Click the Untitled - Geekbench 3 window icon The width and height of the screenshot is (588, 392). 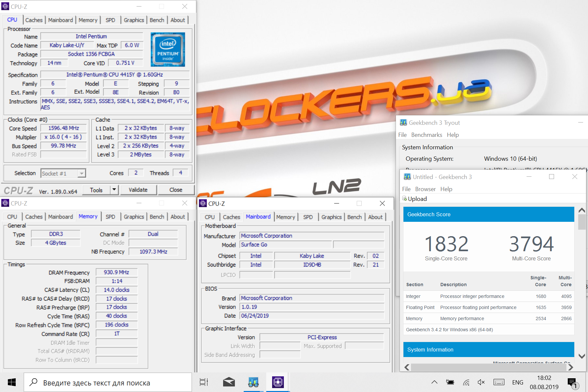point(407,177)
